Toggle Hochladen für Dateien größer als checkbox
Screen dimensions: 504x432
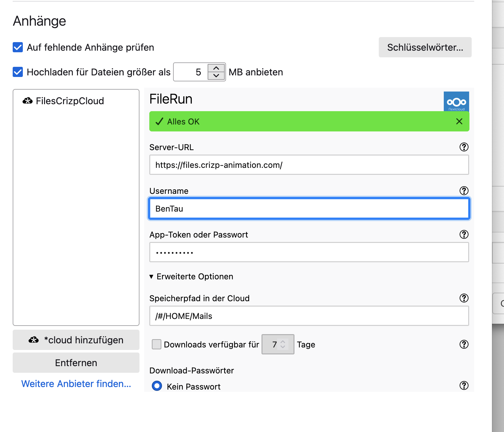click(x=18, y=72)
